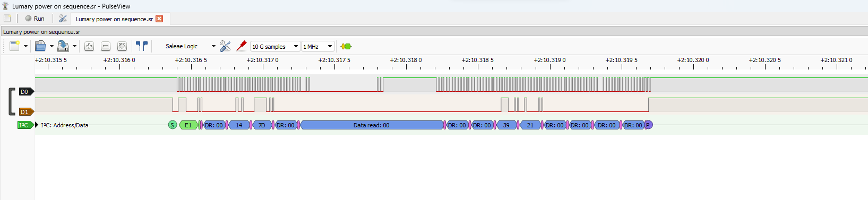The image size is (868, 200).
Task: Click the Run button
Action: [x=35, y=18]
